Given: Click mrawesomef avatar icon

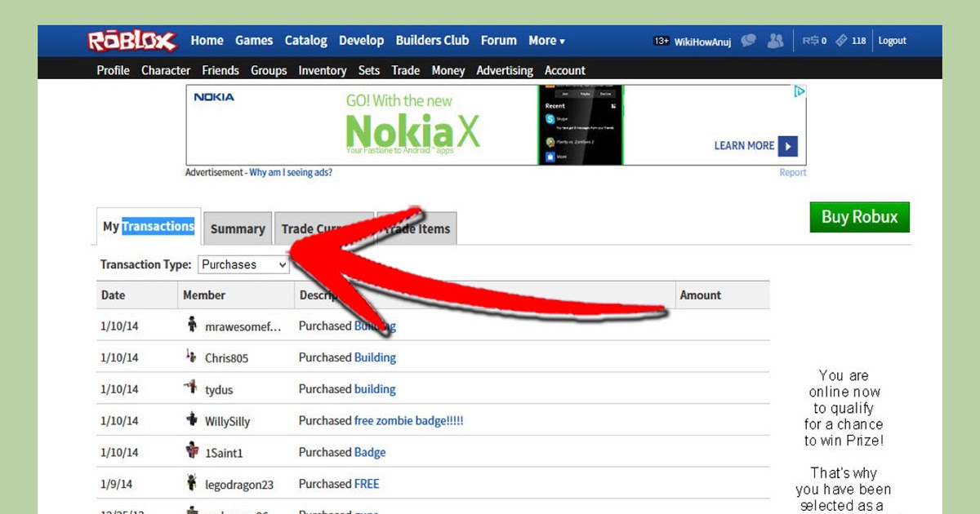Looking at the screenshot, I should coord(192,325).
